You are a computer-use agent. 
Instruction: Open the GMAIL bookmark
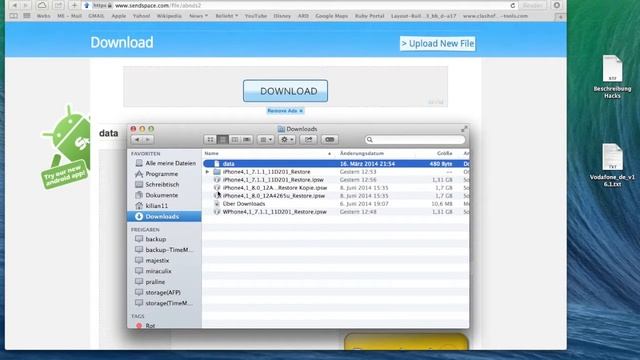96,16
